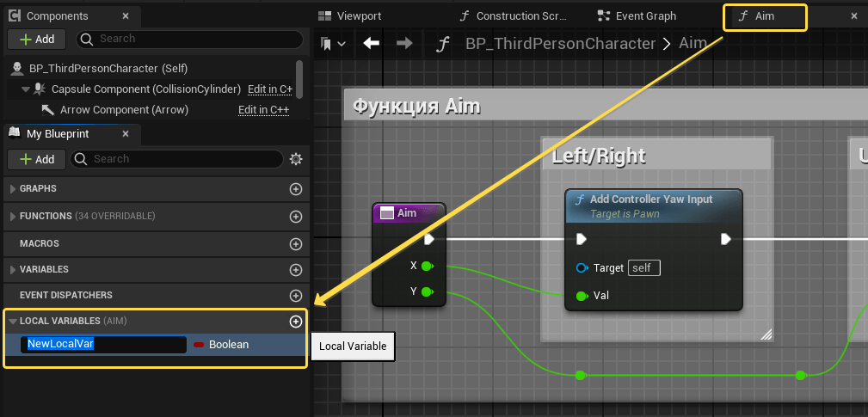Viewport: 868px width, 417px height.
Task: Close the My Blueprint panel tab
Action: click(126, 134)
